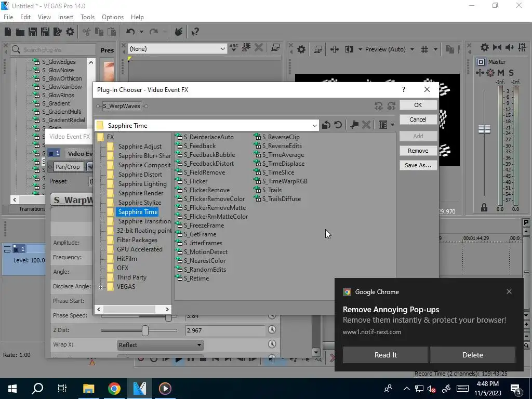
Task: Adjust the Z Dist slider handle
Action: point(145,330)
